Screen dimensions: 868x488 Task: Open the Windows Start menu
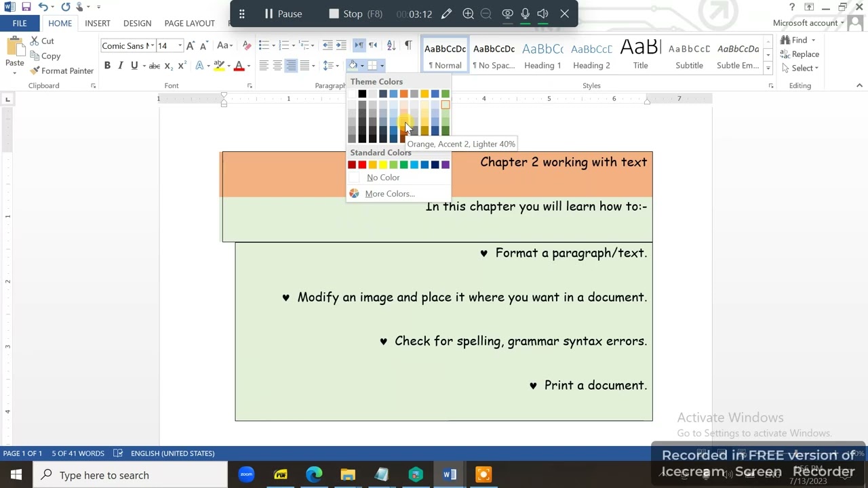pos(16,474)
